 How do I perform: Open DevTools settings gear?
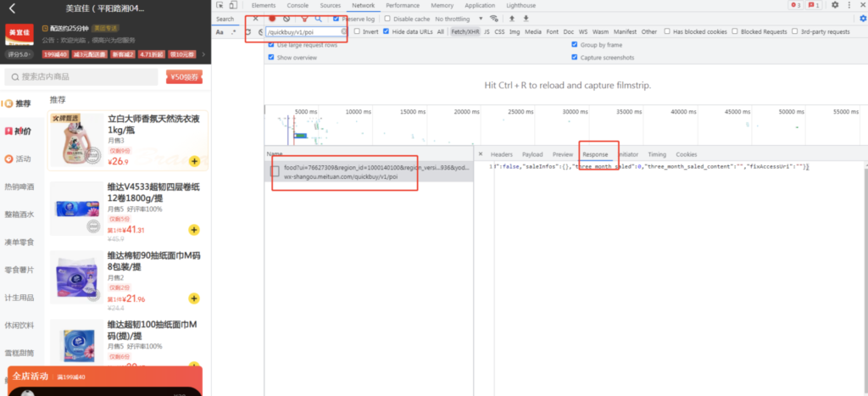tap(835, 5)
